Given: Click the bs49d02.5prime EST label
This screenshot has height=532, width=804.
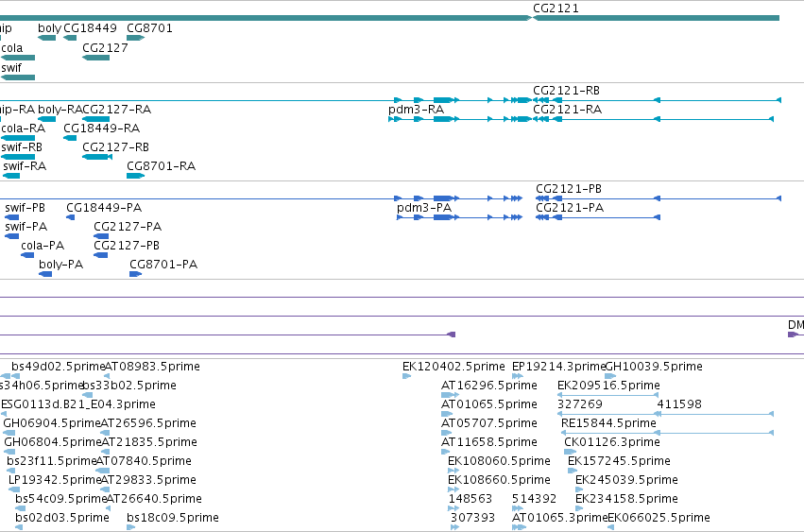Looking at the screenshot, I should click(59, 367).
